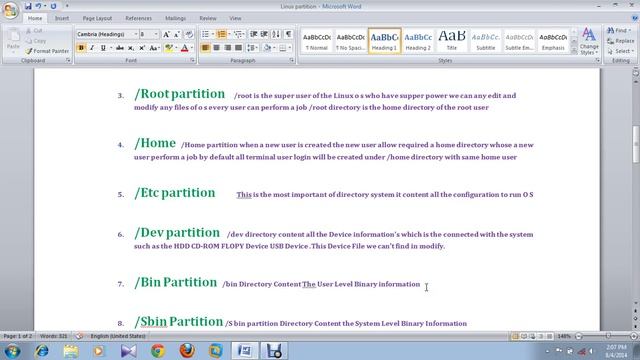Click the numbered list icon

click(221, 34)
